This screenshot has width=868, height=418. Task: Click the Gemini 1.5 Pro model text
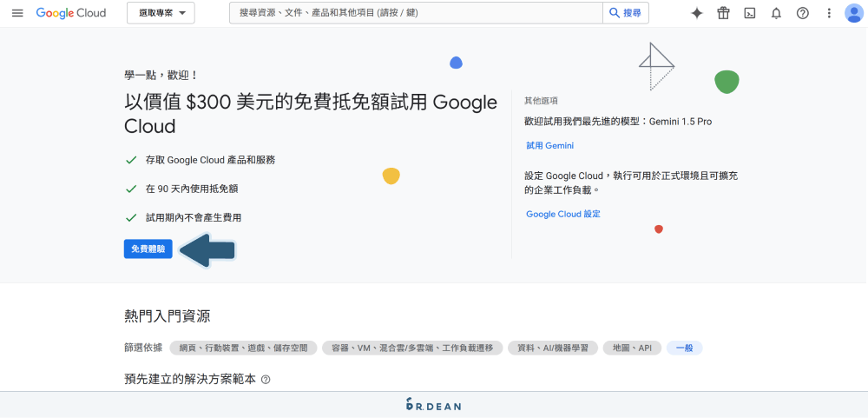[x=681, y=122]
